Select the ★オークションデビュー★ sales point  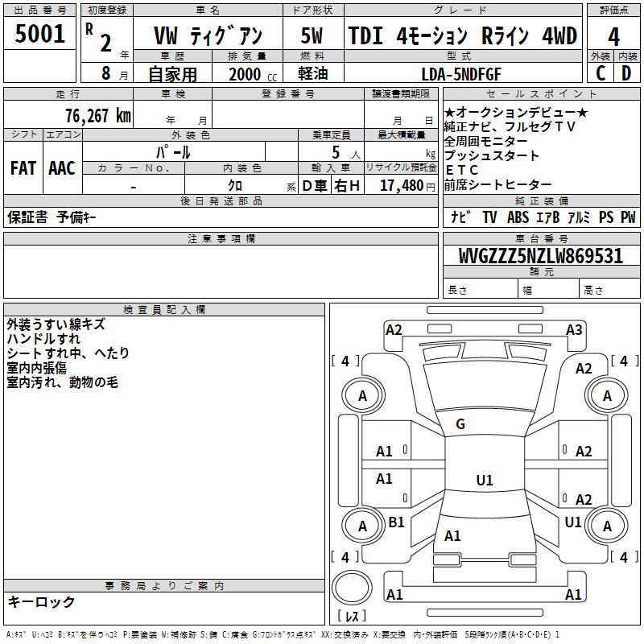(516, 112)
